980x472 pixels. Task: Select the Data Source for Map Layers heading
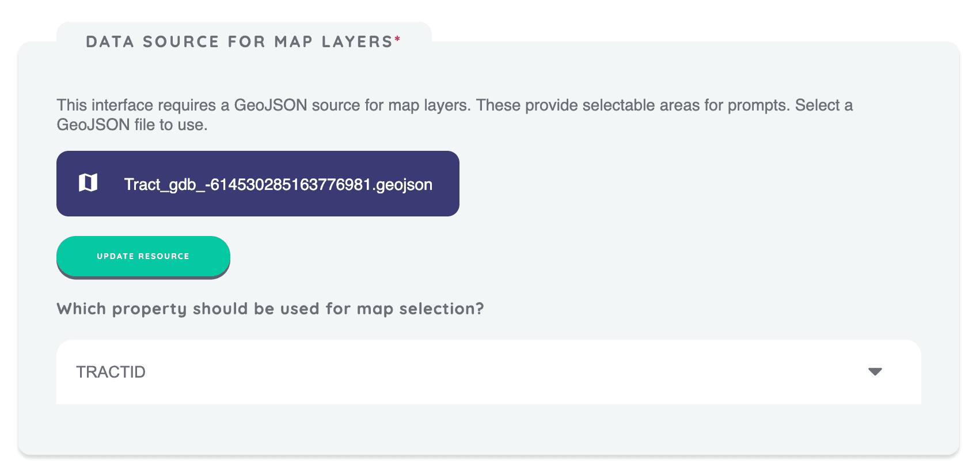pyautogui.click(x=243, y=41)
